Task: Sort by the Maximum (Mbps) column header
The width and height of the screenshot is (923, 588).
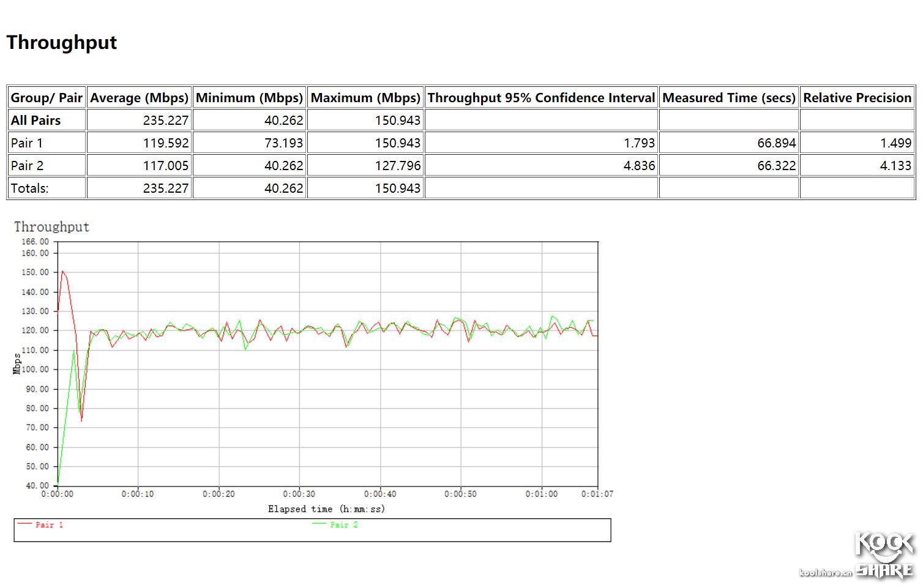Action: [365, 97]
